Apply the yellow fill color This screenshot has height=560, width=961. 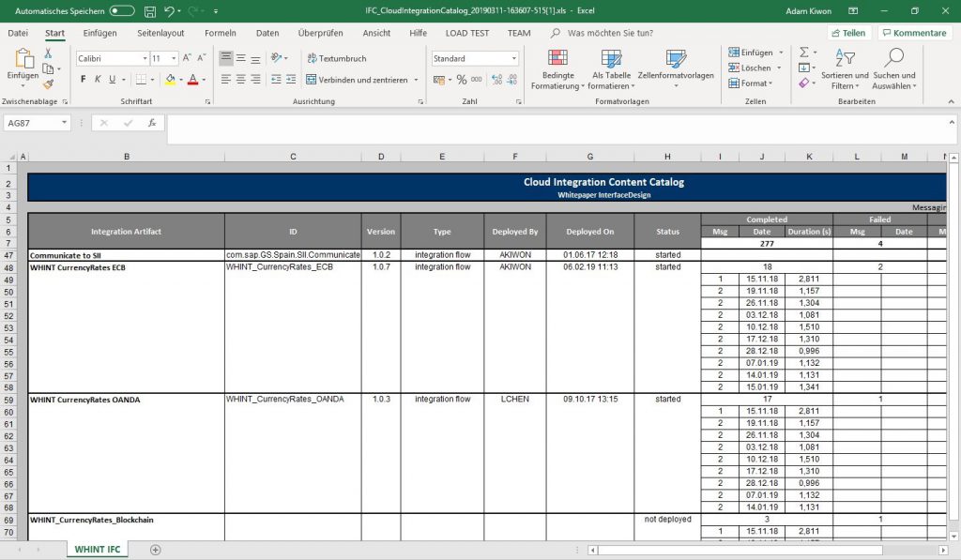coord(171,80)
